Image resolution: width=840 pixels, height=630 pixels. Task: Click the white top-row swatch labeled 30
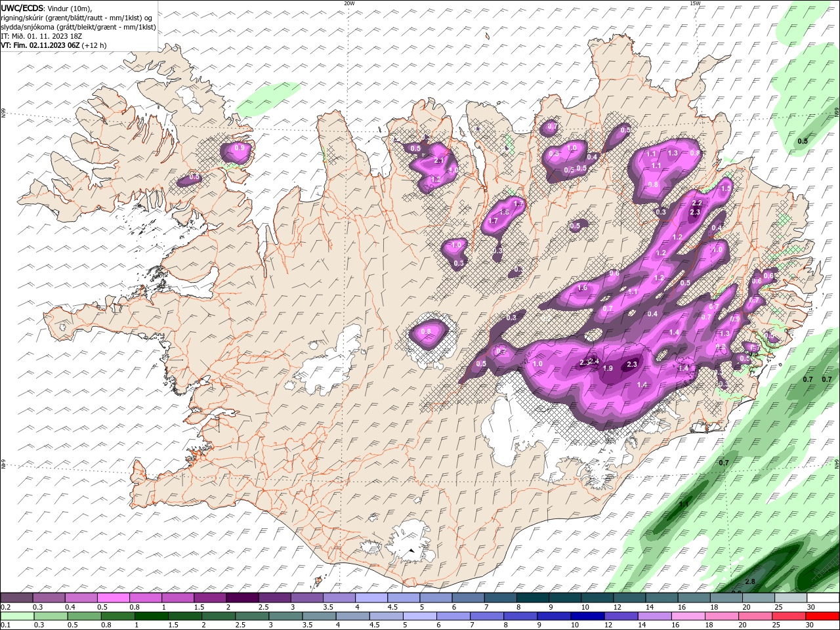pyautogui.click(x=823, y=598)
